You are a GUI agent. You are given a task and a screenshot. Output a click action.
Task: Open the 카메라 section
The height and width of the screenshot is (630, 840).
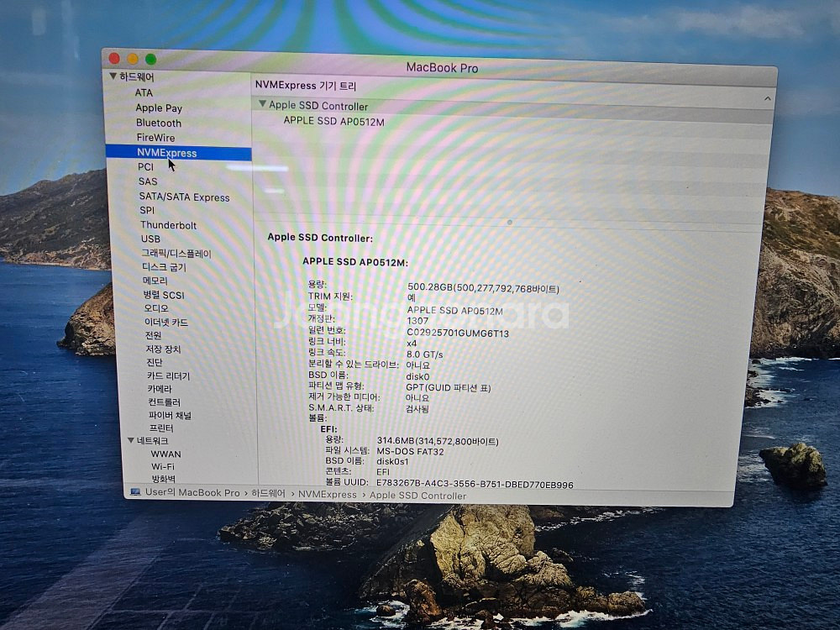160,389
